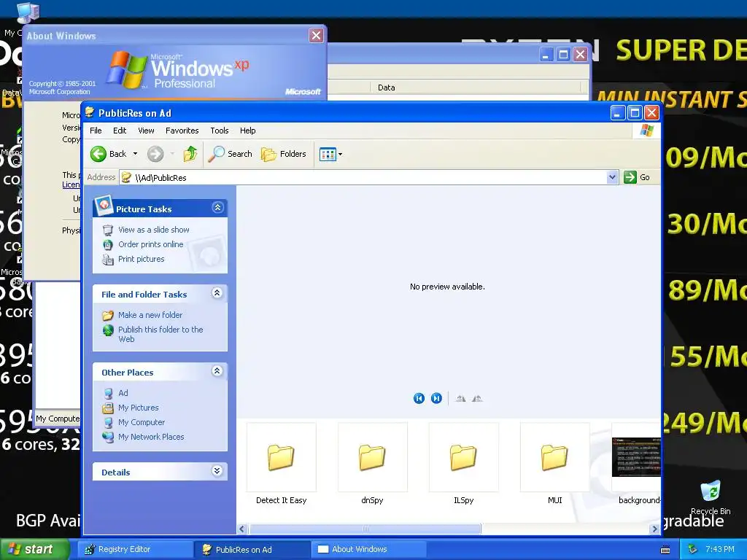Show previous image in filmstrip preview
Viewport: 747px width, 560px height.
(419, 398)
